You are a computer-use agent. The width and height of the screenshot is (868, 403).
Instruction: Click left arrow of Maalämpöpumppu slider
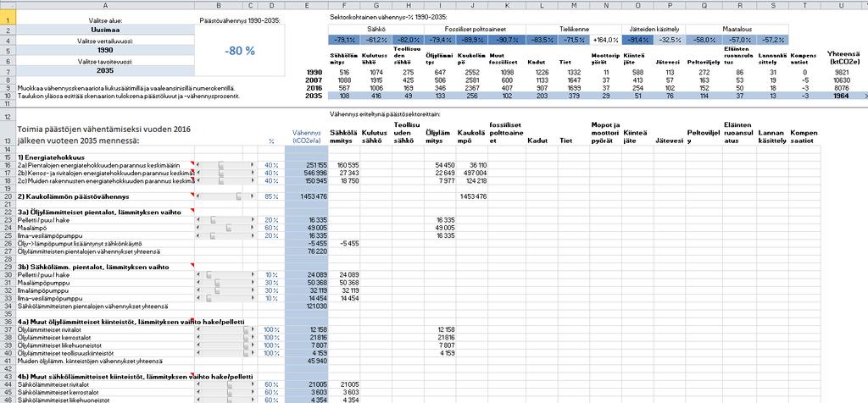[198, 283]
